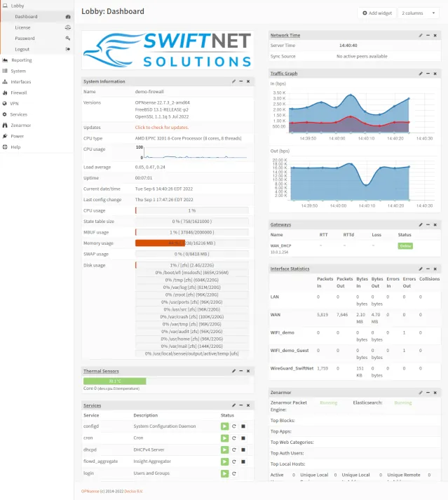Open the 2 columns dropdown
This screenshot has height=500, width=448.
click(419, 13)
